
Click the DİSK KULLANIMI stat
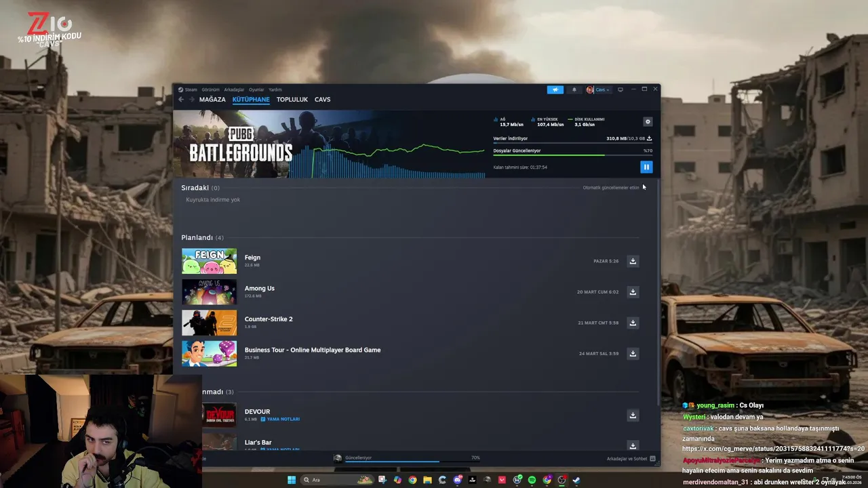point(586,122)
